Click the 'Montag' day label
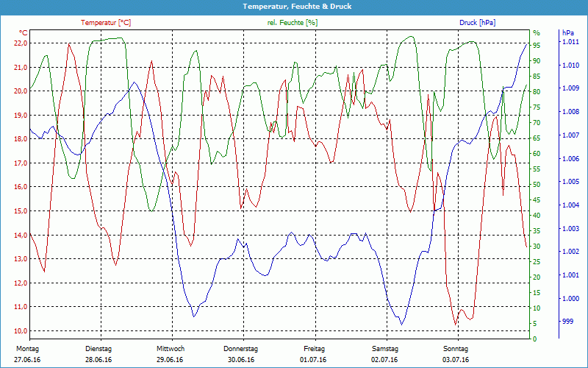588x368 pixels. point(27,349)
